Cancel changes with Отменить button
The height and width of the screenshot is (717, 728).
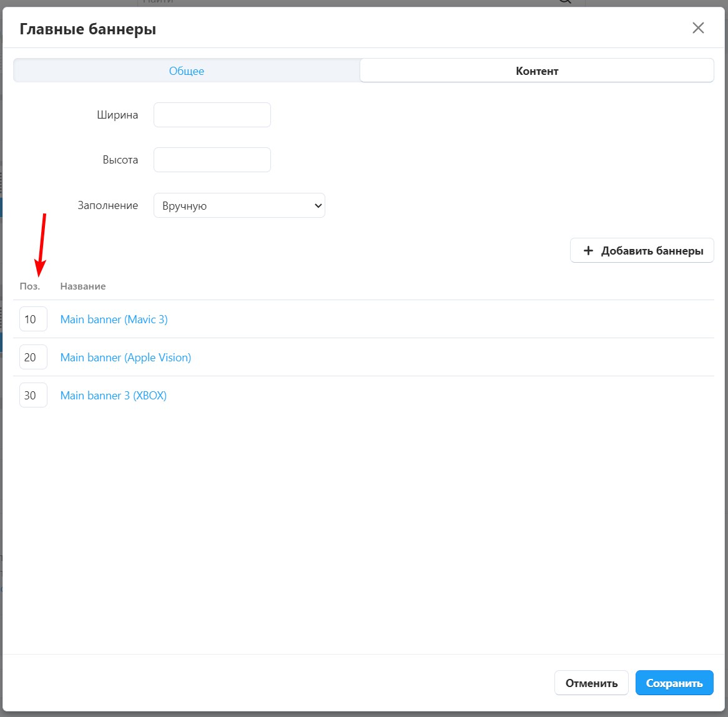[x=591, y=683]
